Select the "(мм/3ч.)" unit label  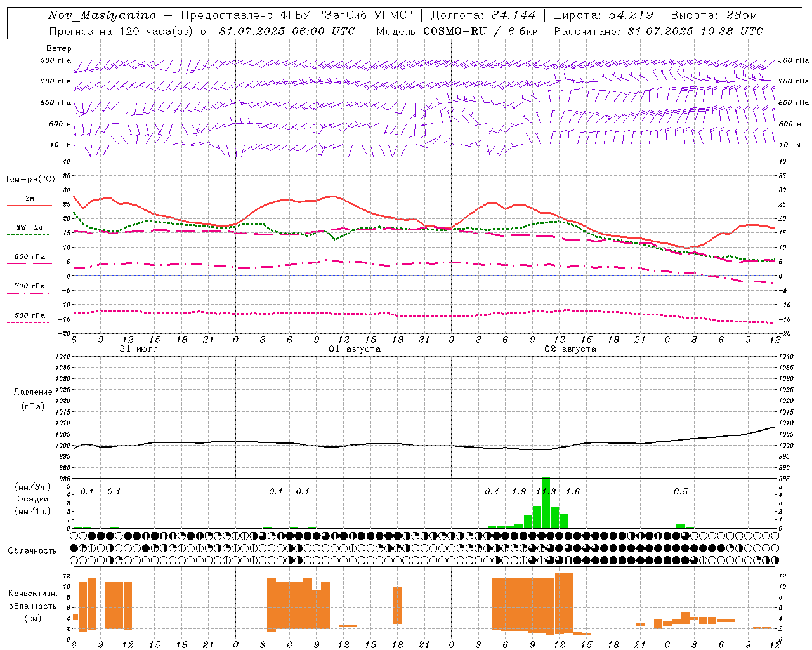[x=33, y=487]
